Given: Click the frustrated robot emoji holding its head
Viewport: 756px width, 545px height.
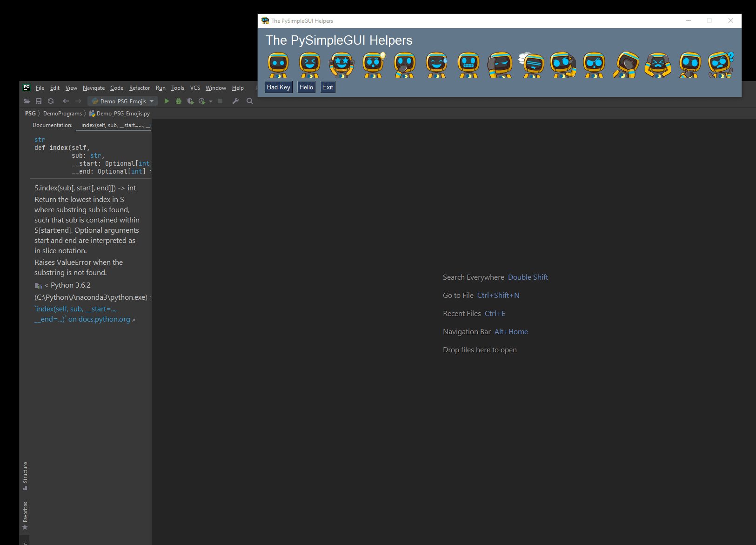Looking at the screenshot, I should coord(658,65).
